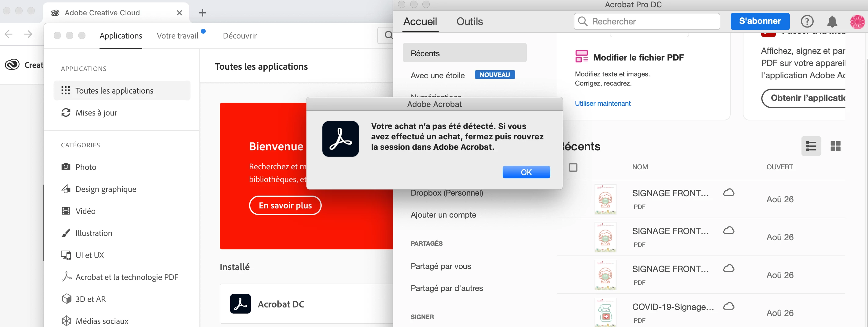868x327 pixels.
Task: Click the En savoir plus button
Action: (285, 205)
